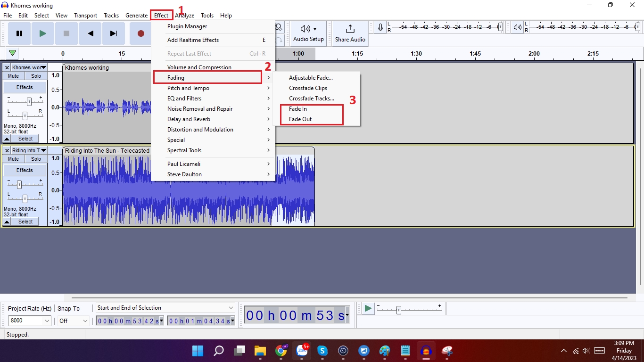Click the recording meter microphone icon
The width and height of the screenshot is (644, 362).
[380, 28]
